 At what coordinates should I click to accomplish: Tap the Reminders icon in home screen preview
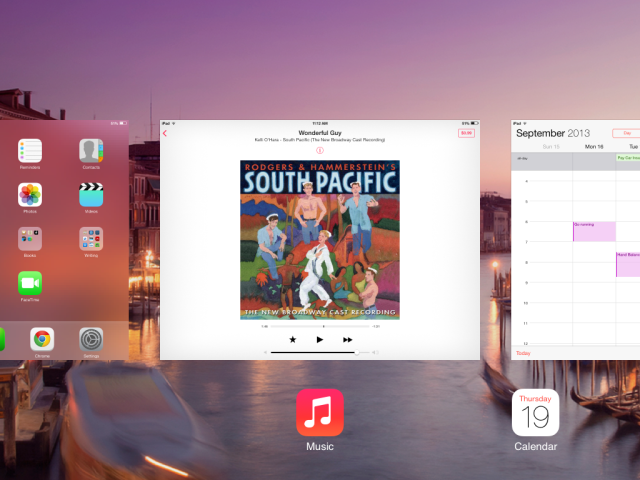click(x=30, y=151)
